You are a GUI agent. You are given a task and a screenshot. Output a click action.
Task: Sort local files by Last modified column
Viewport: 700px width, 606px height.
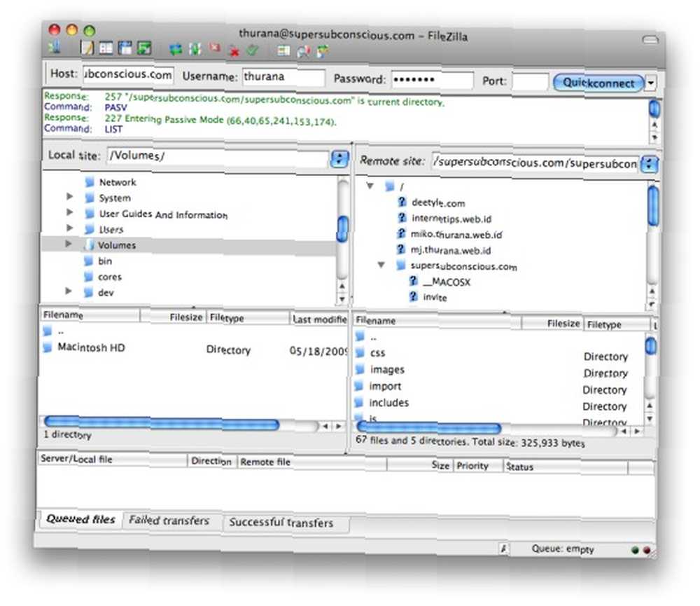click(318, 319)
